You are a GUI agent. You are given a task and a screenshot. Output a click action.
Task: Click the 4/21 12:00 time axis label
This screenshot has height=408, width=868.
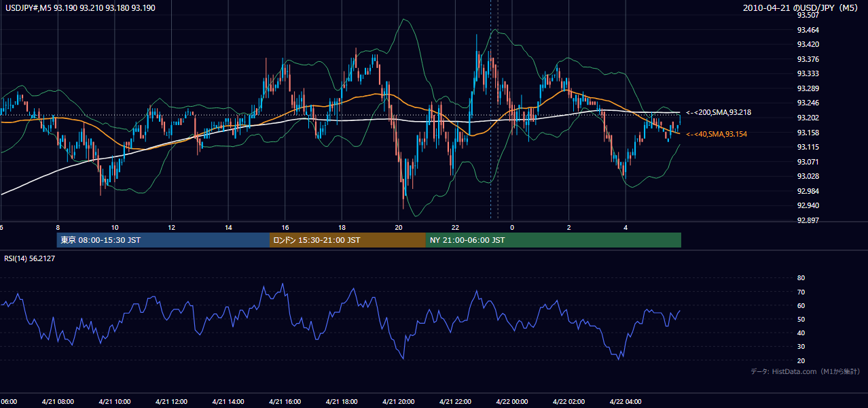click(x=171, y=402)
